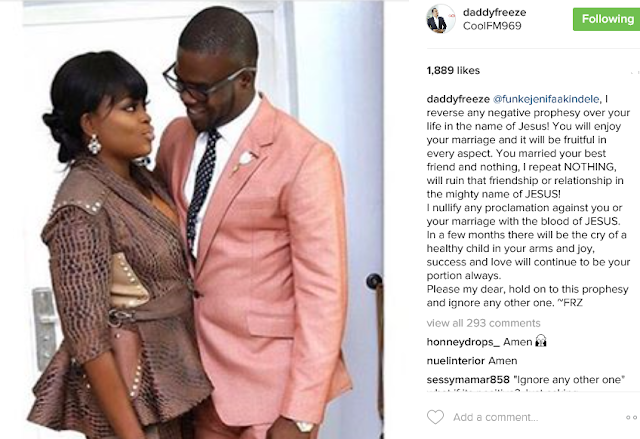Open the more options dots icon
The width and height of the screenshot is (640, 439).
point(631,417)
